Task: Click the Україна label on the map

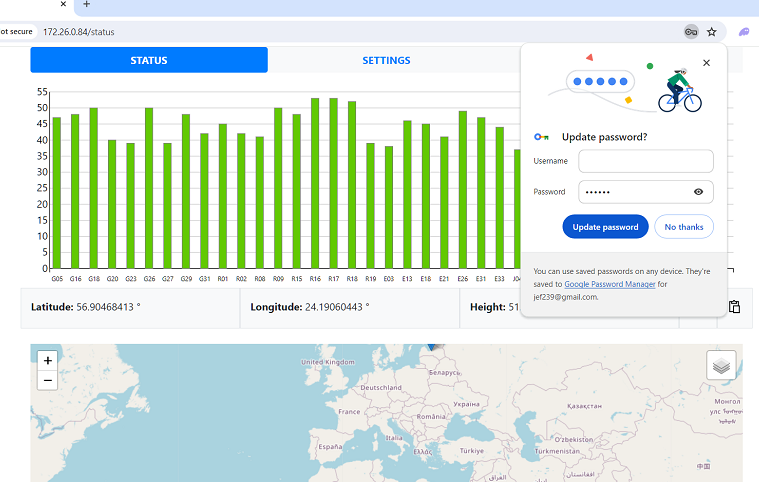Action: pos(466,404)
